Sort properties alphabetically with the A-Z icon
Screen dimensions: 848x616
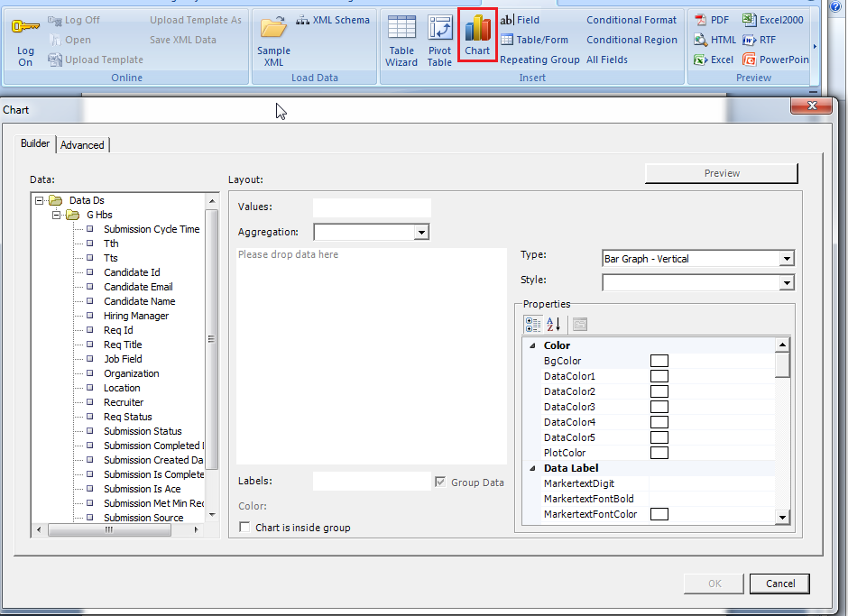554,324
